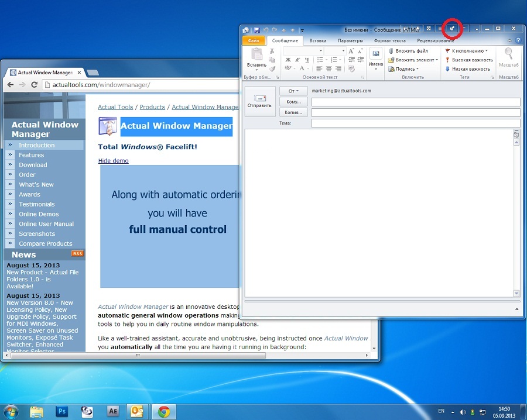Toggle Высокая важность (high importance)
Screen dimensions: 527x420
(x=469, y=60)
